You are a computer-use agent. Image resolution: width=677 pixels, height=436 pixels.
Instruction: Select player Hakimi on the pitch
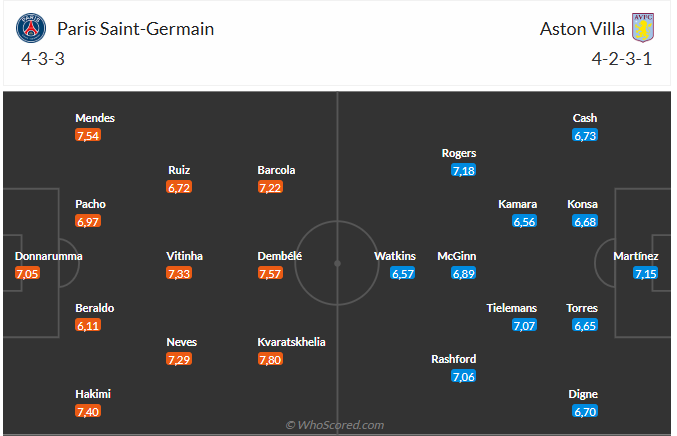(x=92, y=394)
